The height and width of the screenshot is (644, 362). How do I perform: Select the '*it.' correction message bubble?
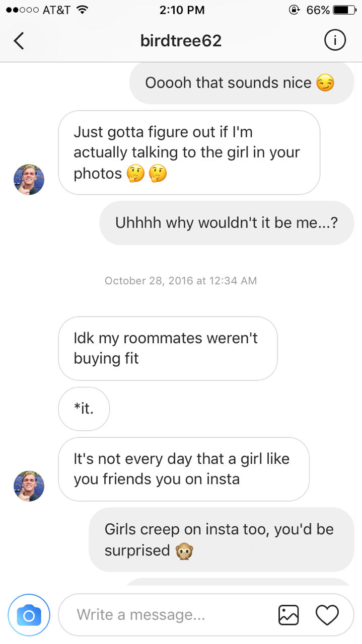click(x=84, y=409)
